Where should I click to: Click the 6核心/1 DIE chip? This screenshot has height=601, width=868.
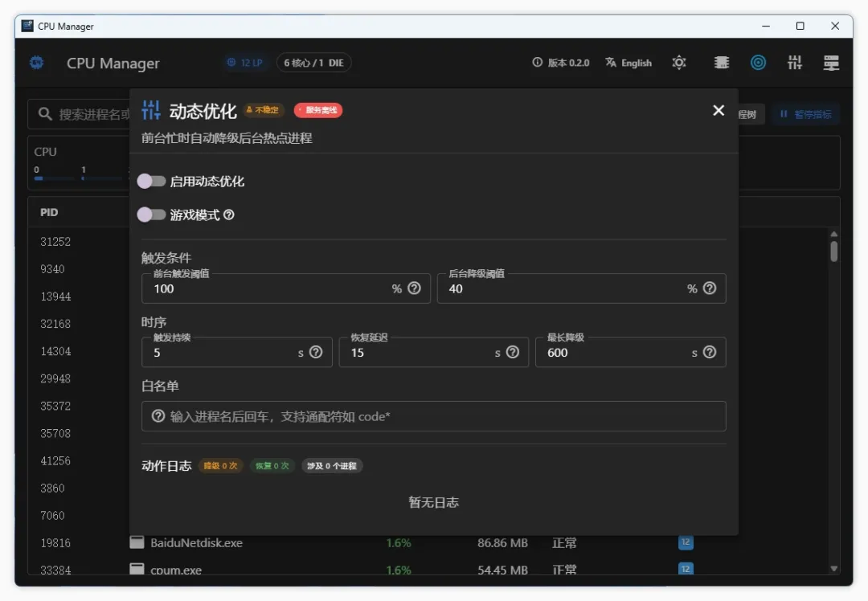314,63
